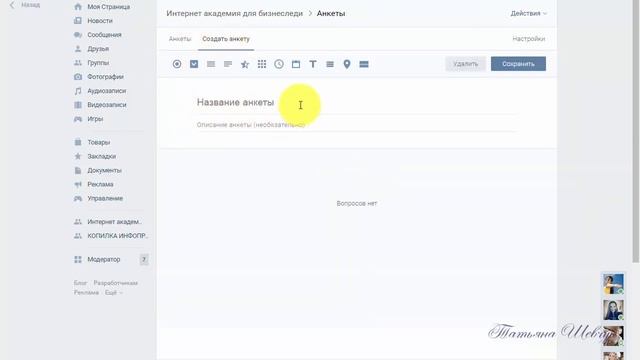Click the page vertical scrollbar
640x360 pixels.
636,131
